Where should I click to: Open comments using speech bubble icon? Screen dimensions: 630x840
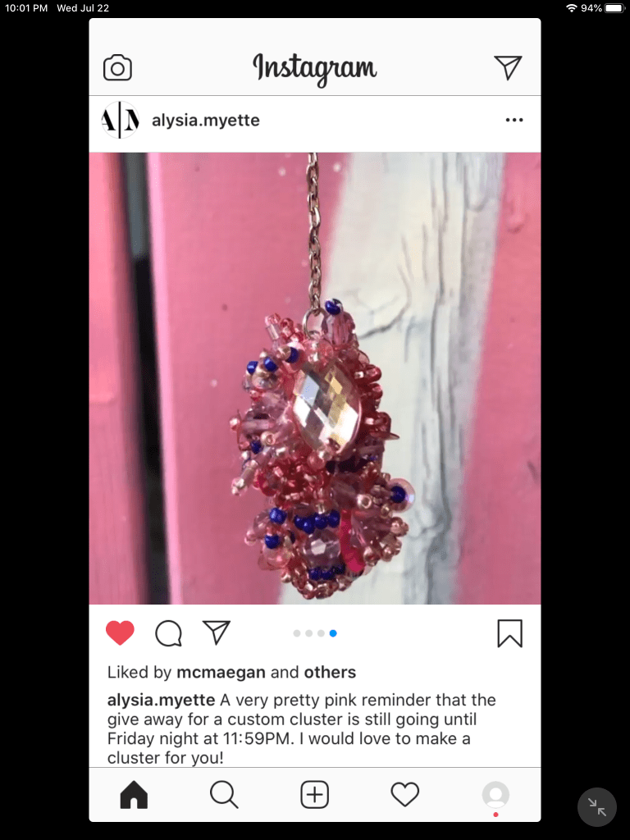click(x=169, y=633)
